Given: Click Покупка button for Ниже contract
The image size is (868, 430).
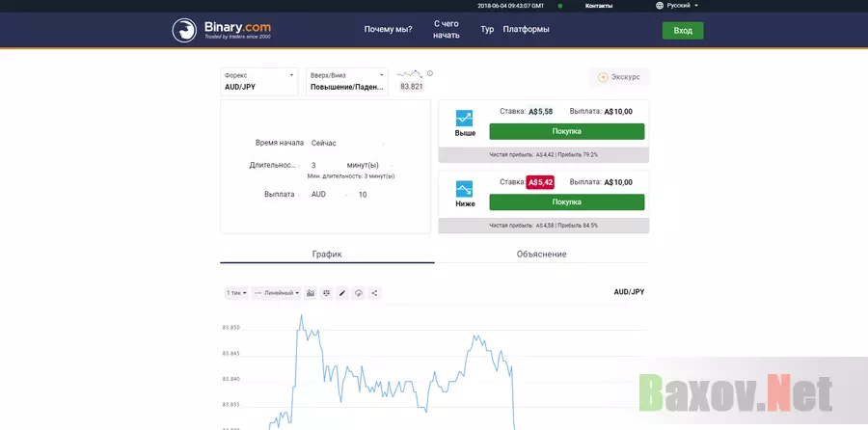Looking at the screenshot, I should [567, 202].
